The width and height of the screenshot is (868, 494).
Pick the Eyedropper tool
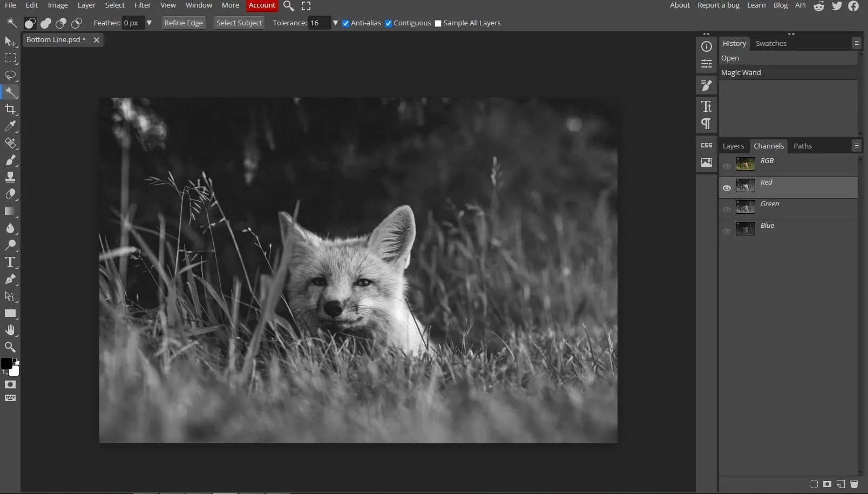(10, 126)
